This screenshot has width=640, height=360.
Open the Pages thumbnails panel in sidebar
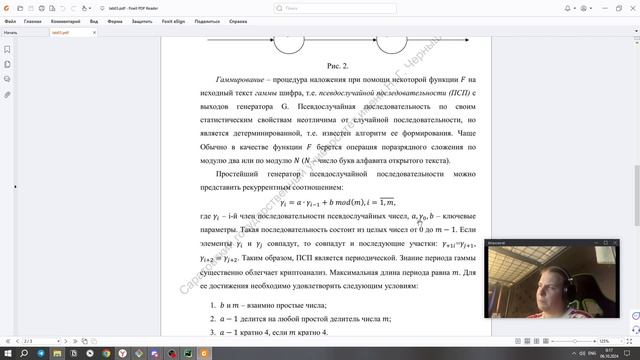[7, 64]
